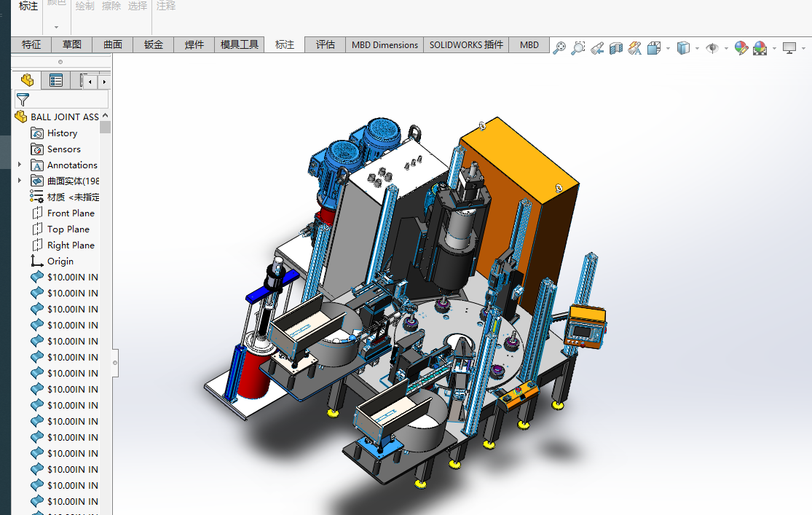
Task: Open the MBD Dimensions tab
Action: [385, 44]
